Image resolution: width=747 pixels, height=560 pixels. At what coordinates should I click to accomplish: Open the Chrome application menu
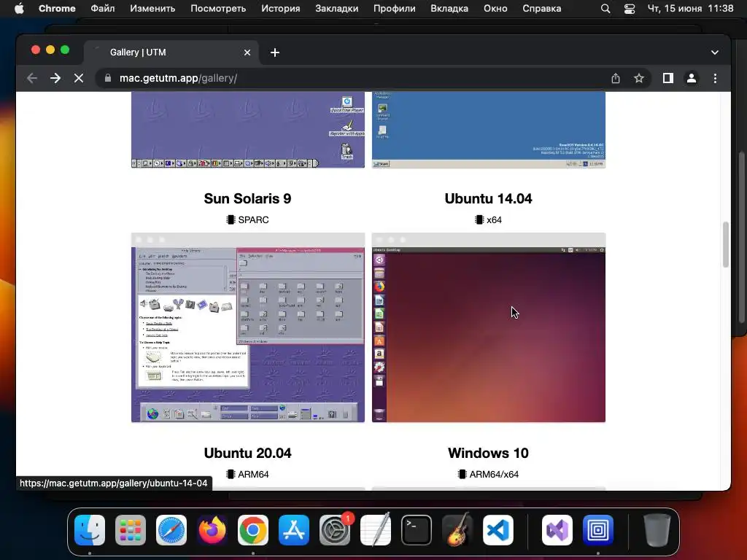(x=57, y=8)
